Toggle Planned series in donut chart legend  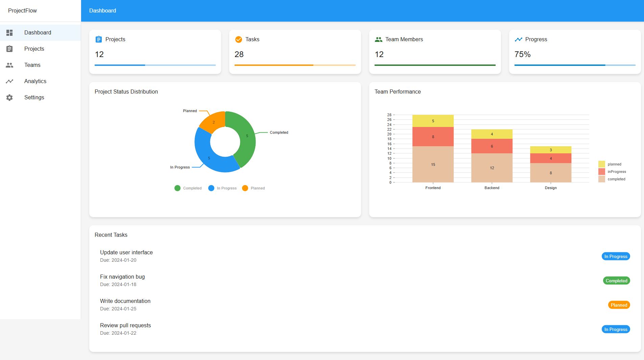254,188
